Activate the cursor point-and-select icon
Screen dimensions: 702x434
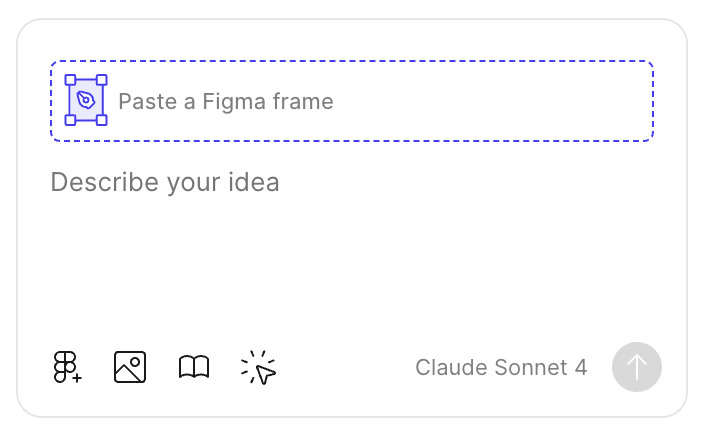(x=258, y=367)
